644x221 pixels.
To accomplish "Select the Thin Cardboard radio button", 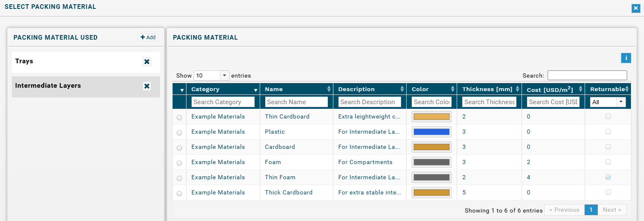I will (x=179, y=118).
